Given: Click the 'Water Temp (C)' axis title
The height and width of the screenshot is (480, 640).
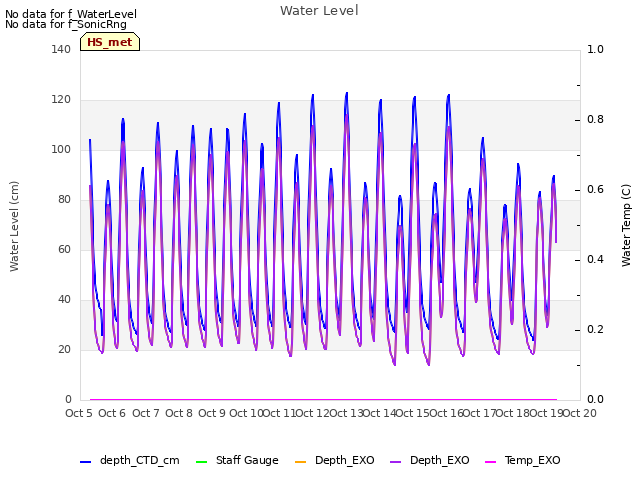Looking at the screenshot, I should pos(626,225).
